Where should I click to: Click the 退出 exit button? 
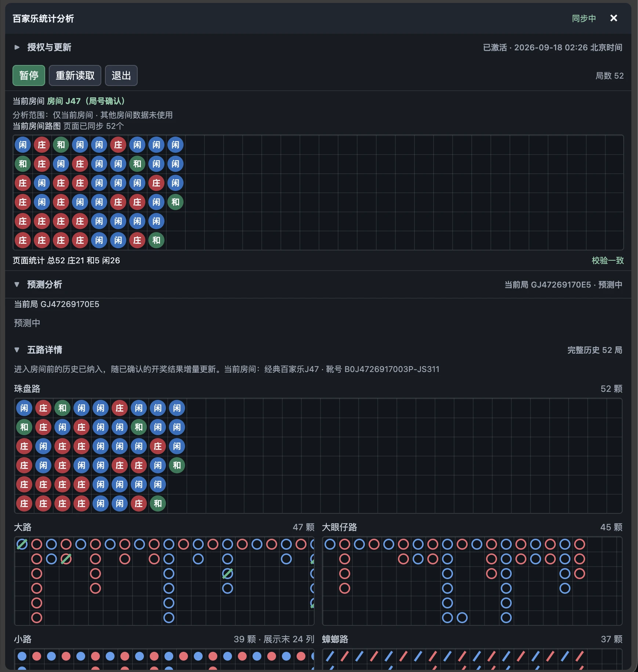121,76
